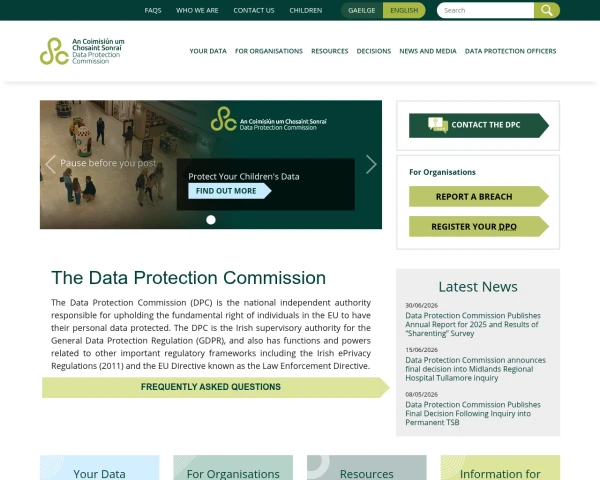Click Protect Your Children's Data caption
This screenshot has height=480, width=600.
point(244,176)
